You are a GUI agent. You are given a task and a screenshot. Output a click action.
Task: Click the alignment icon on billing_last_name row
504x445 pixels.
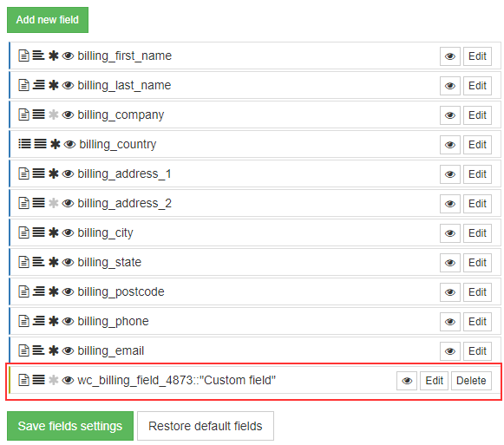[x=38, y=85]
